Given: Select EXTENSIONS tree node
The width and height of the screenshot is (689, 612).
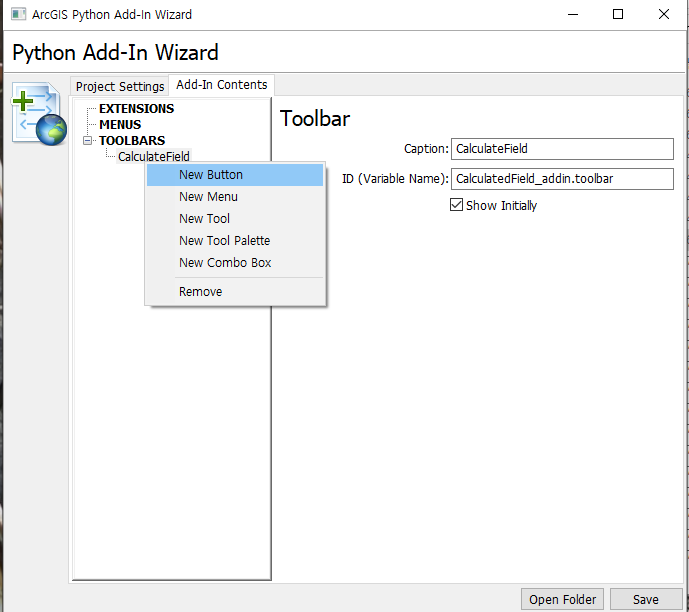Looking at the screenshot, I should point(136,109).
